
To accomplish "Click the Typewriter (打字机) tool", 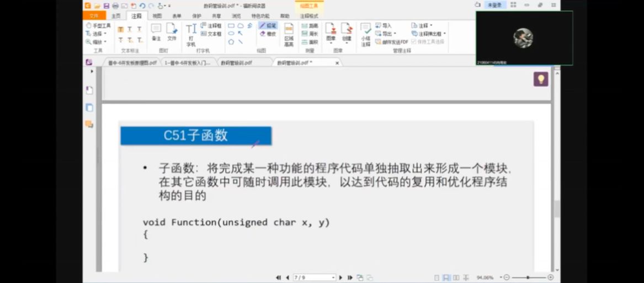I will (191, 34).
